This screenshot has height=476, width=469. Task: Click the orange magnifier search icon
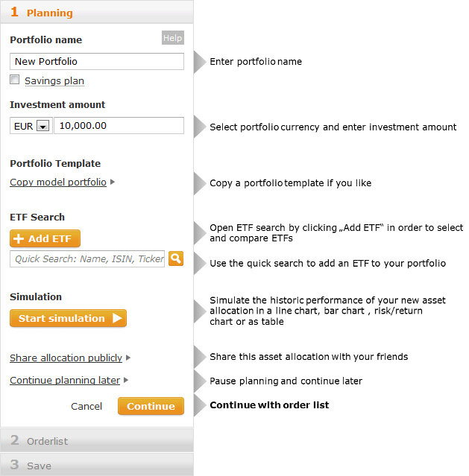[x=175, y=258]
